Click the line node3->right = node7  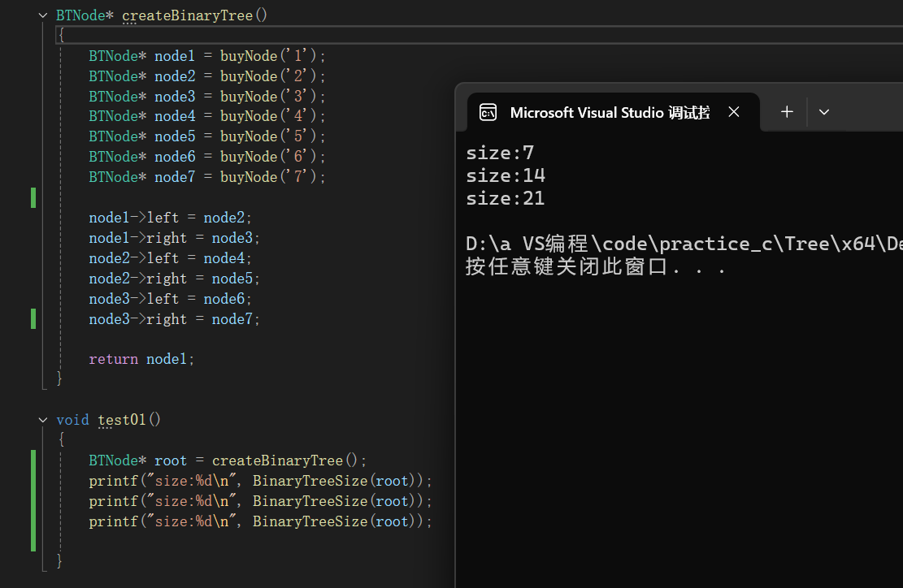point(174,318)
